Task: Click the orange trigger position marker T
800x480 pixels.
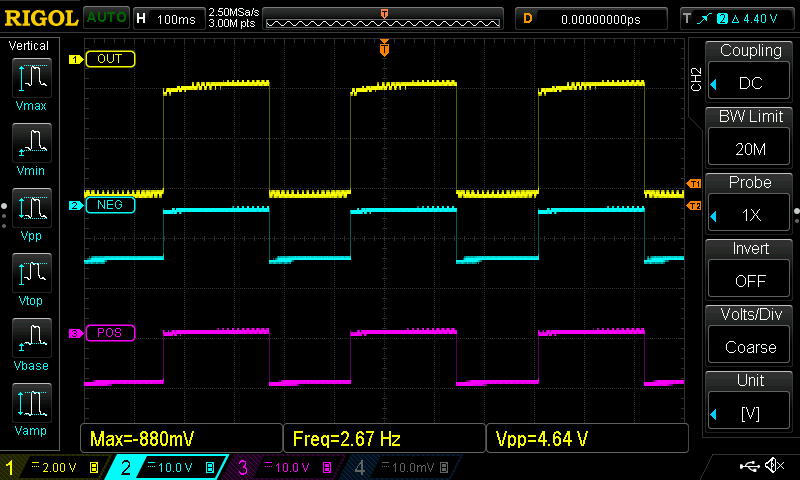Action: point(384,48)
